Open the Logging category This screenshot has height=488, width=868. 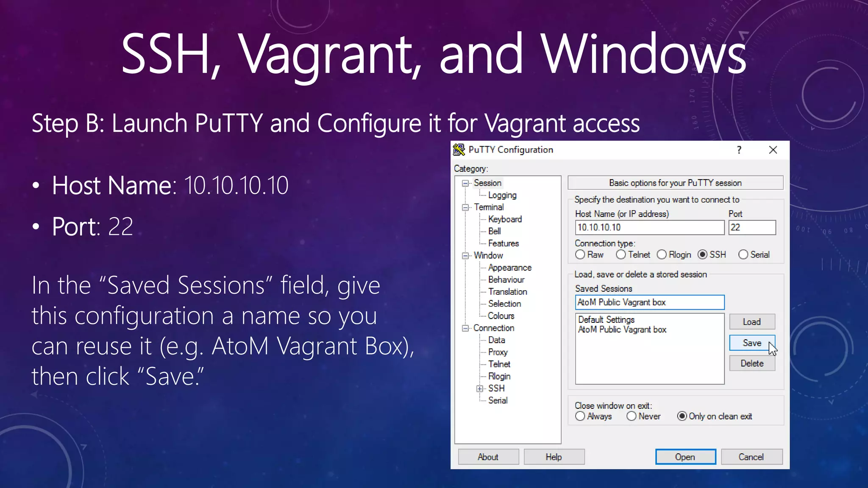502,195
